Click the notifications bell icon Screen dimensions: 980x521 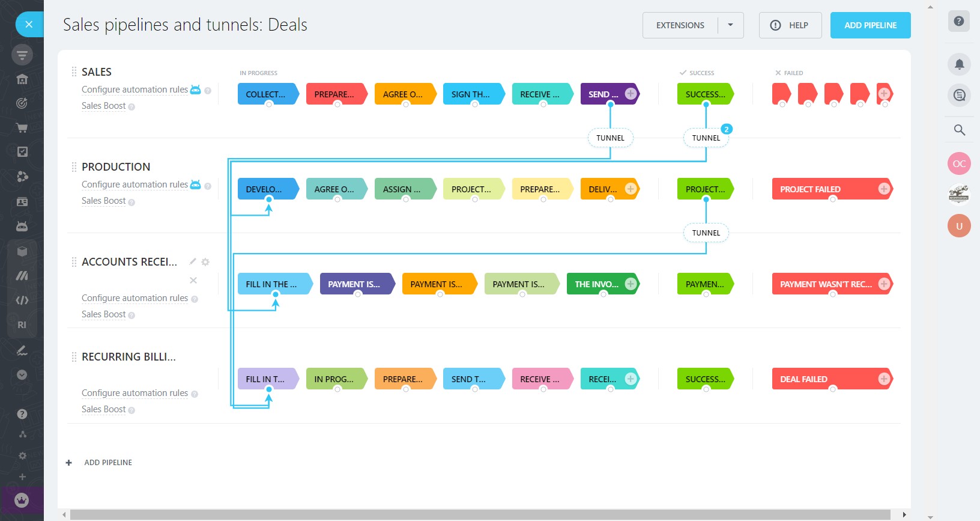tap(959, 64)
